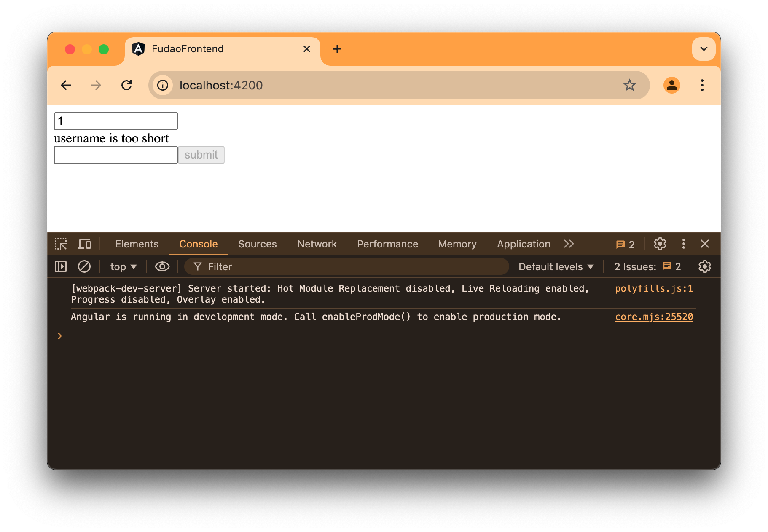The height and width of the screenshot is (532, 768).
Task: Switch to the Sources tab
Action: [x=257, y=244]
